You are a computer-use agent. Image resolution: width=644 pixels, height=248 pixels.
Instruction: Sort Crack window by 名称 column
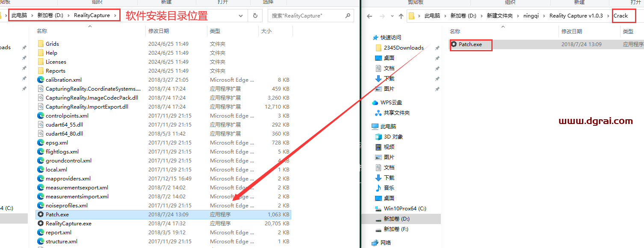[x=455, y=32]
